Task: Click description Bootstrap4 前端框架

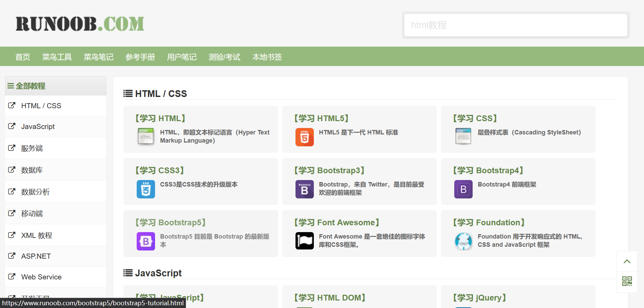Action: point(507,184)
